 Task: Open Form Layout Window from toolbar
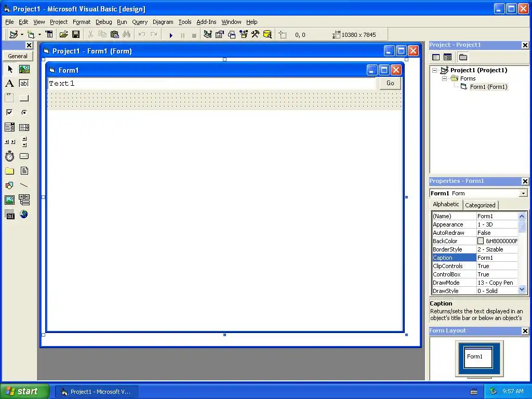click(x=232, y=34)
